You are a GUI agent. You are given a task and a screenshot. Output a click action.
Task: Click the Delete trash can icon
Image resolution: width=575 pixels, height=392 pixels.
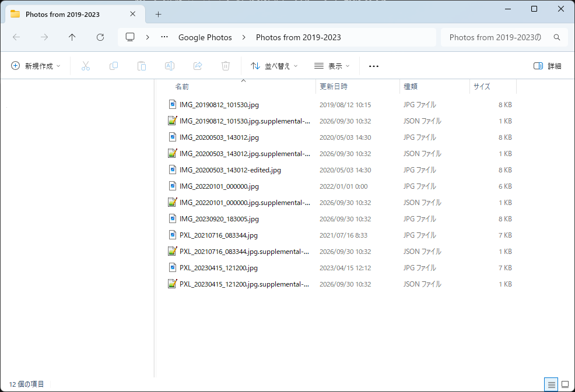226,66
